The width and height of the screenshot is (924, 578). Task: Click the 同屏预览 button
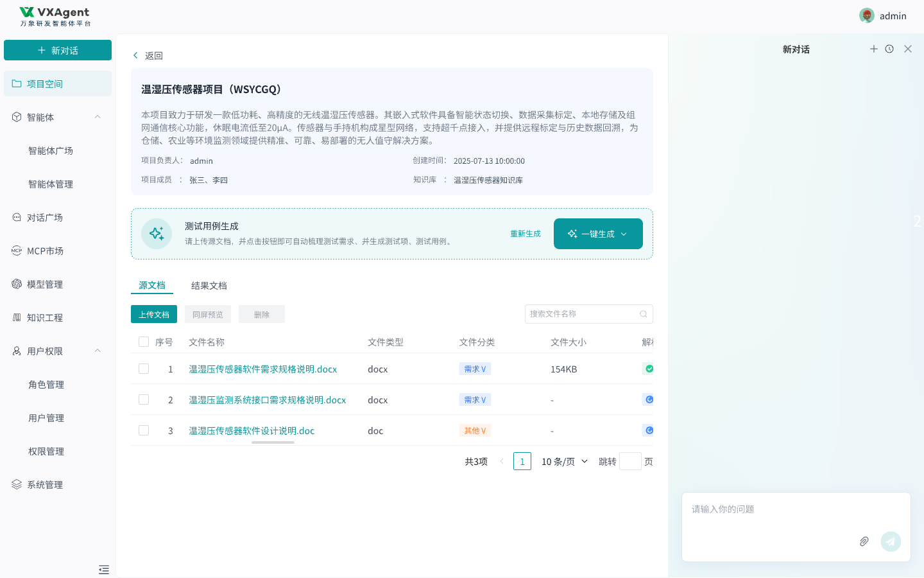208,314
